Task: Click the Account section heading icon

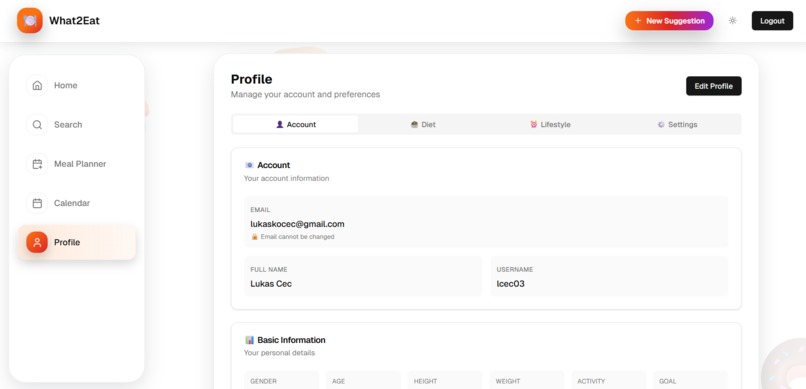Action: tap(249, 165)
